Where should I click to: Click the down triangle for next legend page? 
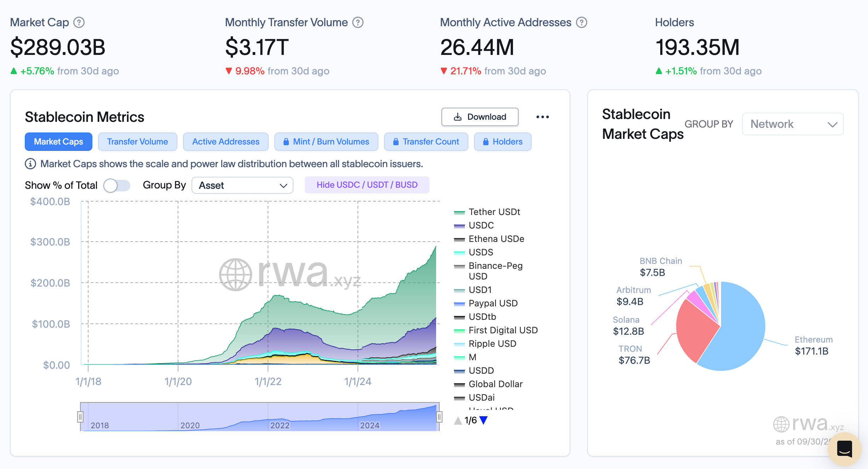484,421
